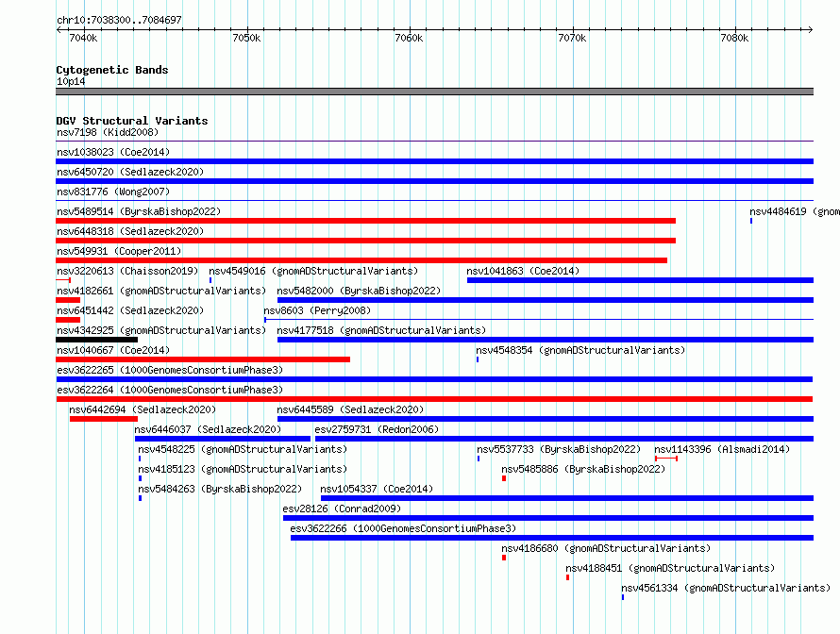Click the nsv4185123 gnomAD variant label
The image size is (840, 634).
tap(243, 469)
